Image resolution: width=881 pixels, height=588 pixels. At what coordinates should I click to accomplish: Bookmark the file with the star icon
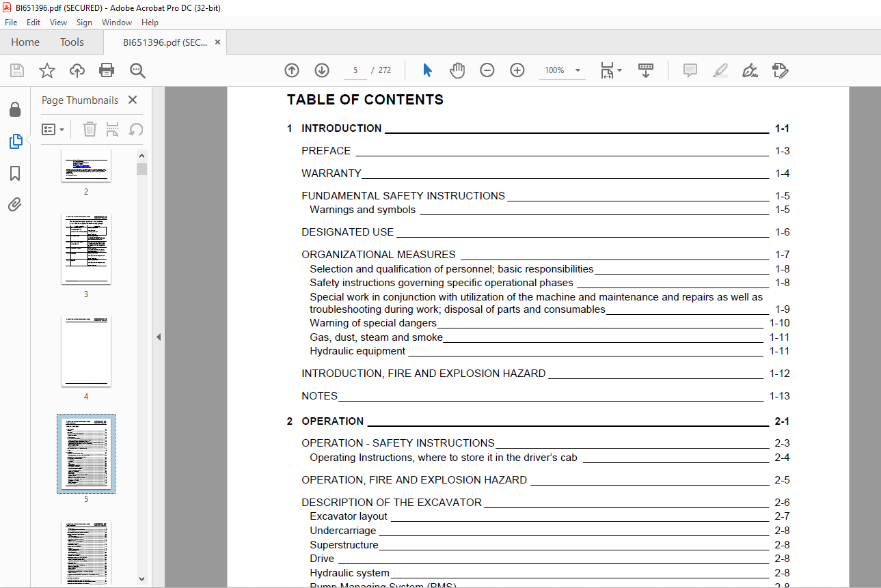point(47,70)
